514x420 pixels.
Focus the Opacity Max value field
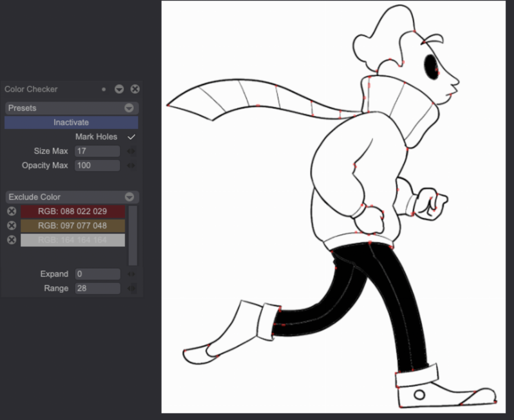coord(97,166)
